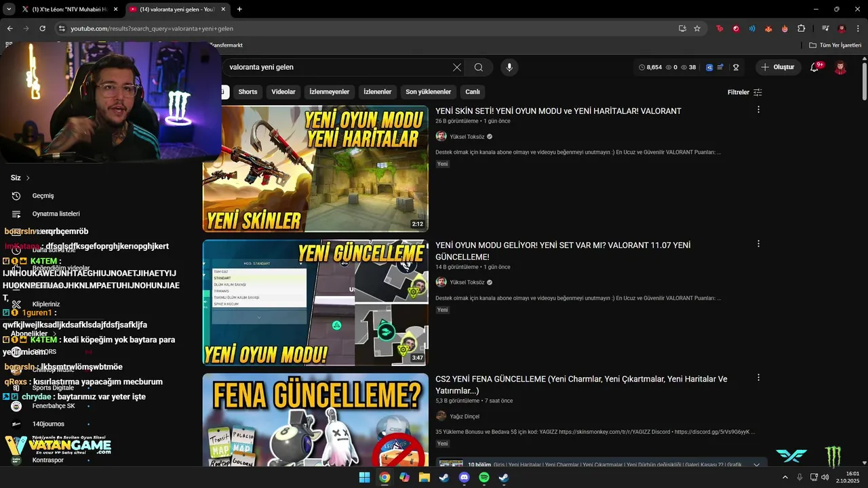Viewport: 868px width, 488px height.
Task: Open the Chrome tab search dropdown
Action: point(9,9)
